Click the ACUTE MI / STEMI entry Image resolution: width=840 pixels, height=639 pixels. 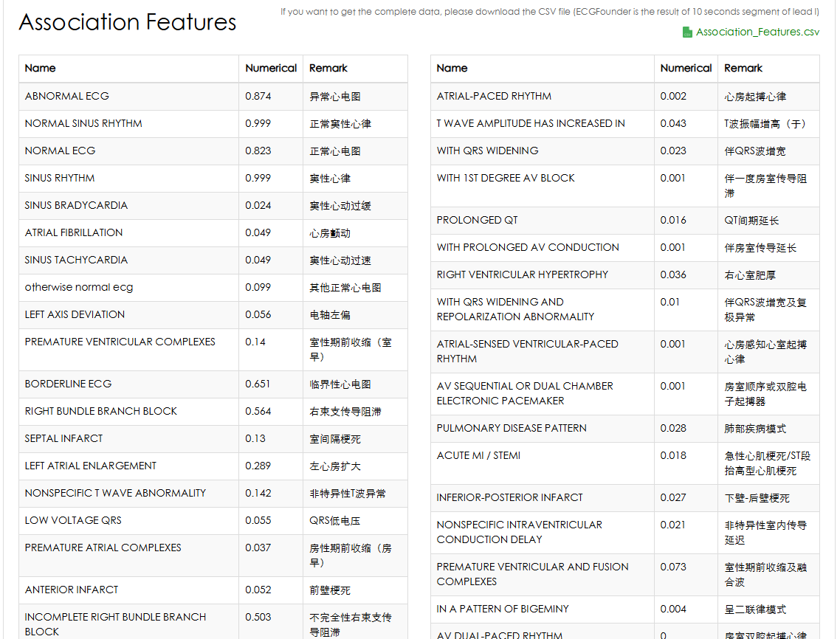[478, 455]
